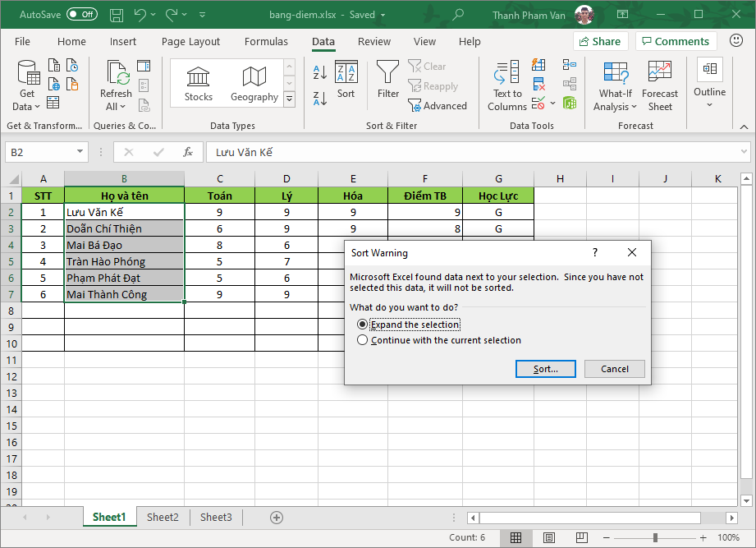
Task: Open Text to Columns tool
Action: pos(506,86)
